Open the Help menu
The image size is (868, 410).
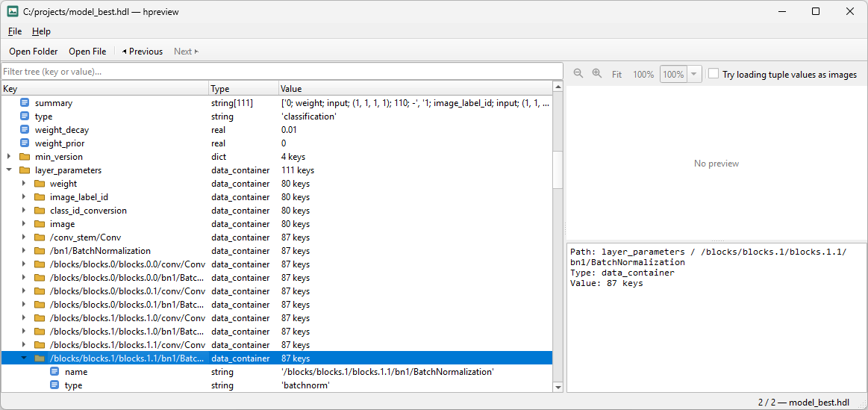(x=41, y=31)
